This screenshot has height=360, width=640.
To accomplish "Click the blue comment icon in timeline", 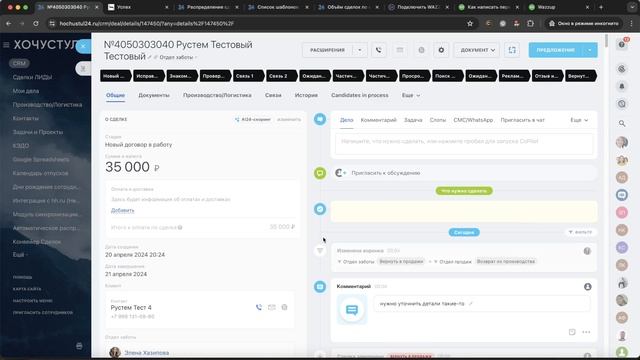I will tap(320, 287).
